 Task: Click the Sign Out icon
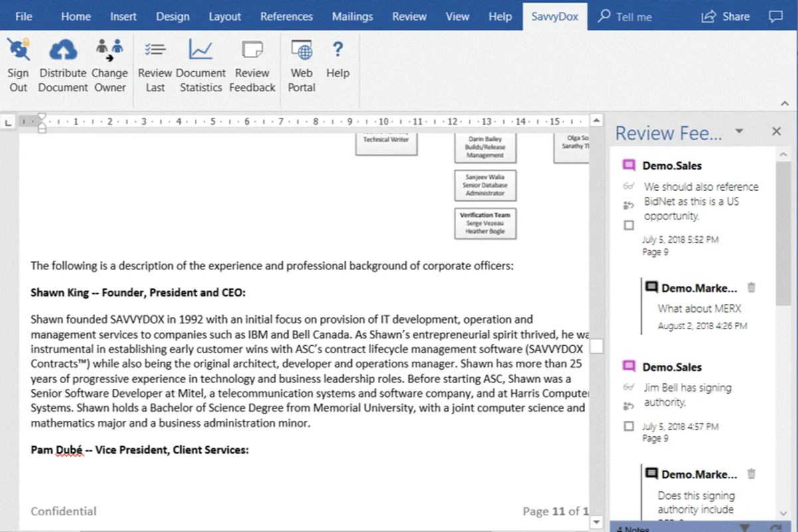point(18,50)
